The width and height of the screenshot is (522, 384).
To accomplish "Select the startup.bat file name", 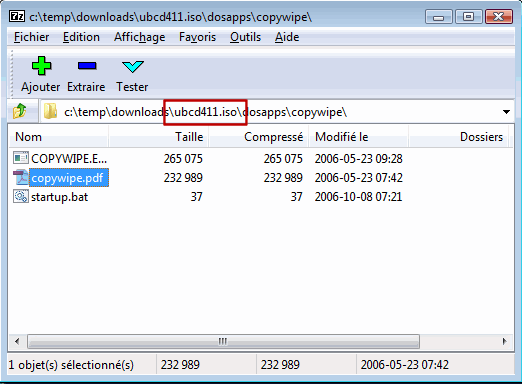I will [x=60, y=197].
